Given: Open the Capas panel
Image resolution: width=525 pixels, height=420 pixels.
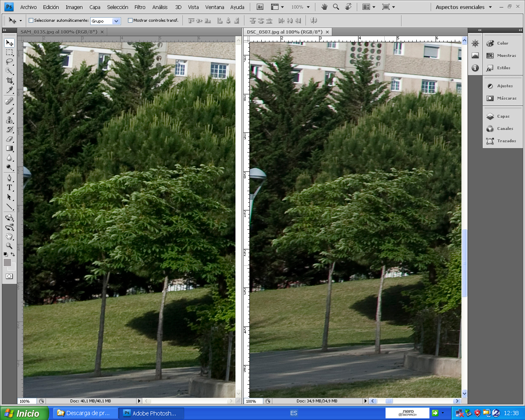Looking at the screenshot, I should pyautogui.click(x=503, y=116).
